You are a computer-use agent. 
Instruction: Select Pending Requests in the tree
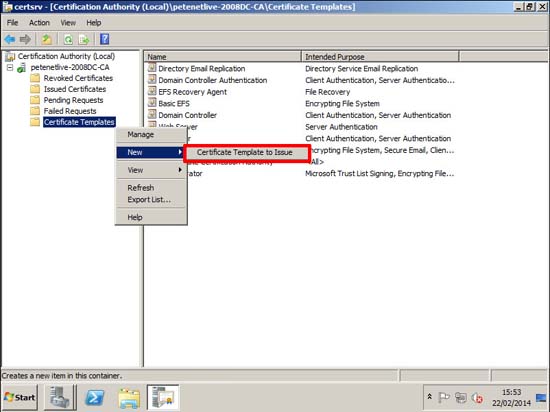pyautogui.click(x=73, y=100)
